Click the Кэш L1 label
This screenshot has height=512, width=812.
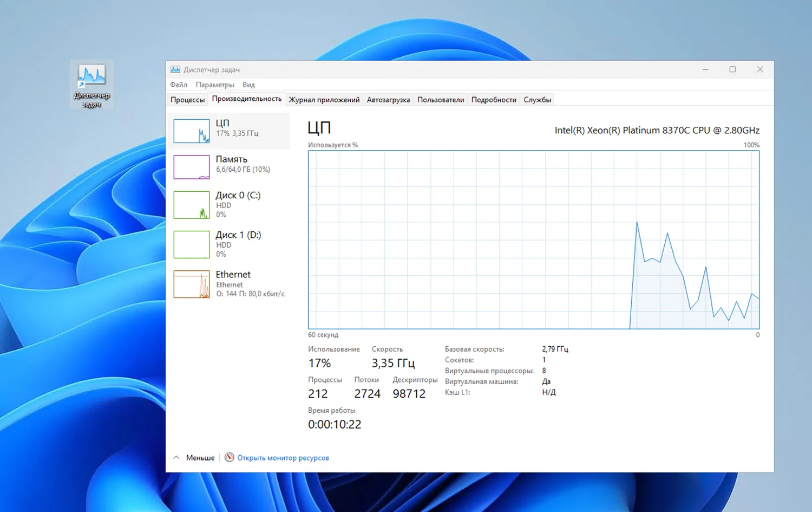coord(457,392)
